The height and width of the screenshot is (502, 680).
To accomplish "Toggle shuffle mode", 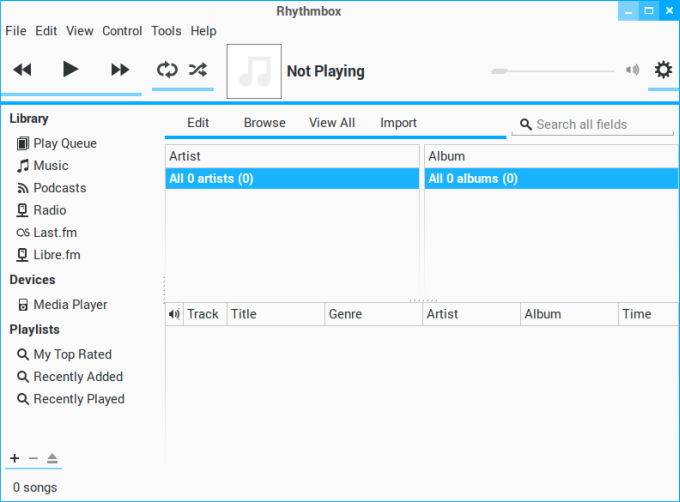I will coord(198,70).
